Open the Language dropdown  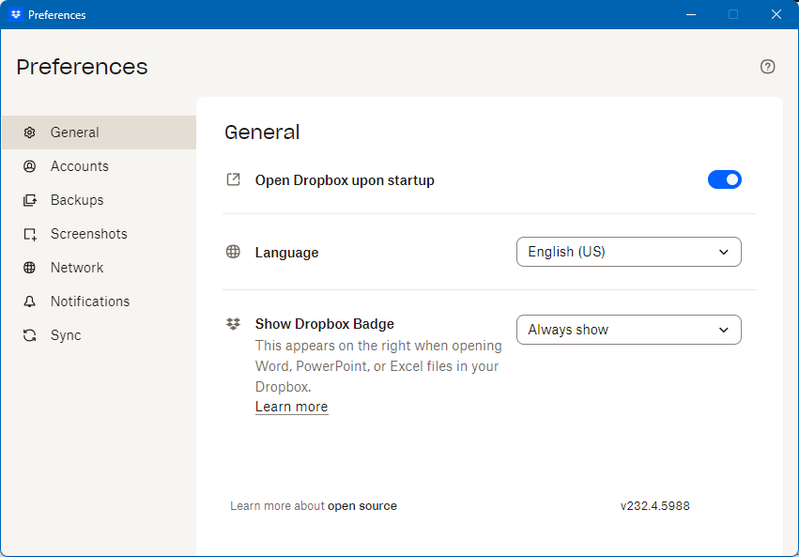click(x=628, y=252)
